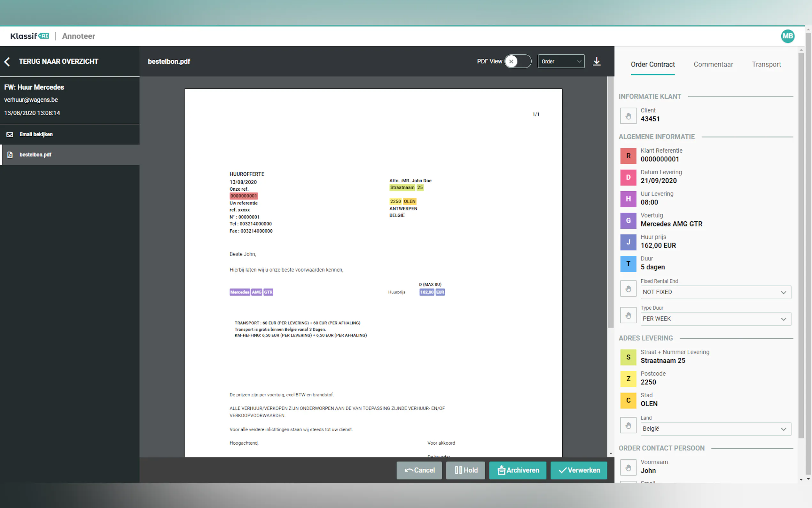The width and height of the screenshot is (812, 508).
Task: Click hand icon beside Type Duur
Action: pos(628,315)
